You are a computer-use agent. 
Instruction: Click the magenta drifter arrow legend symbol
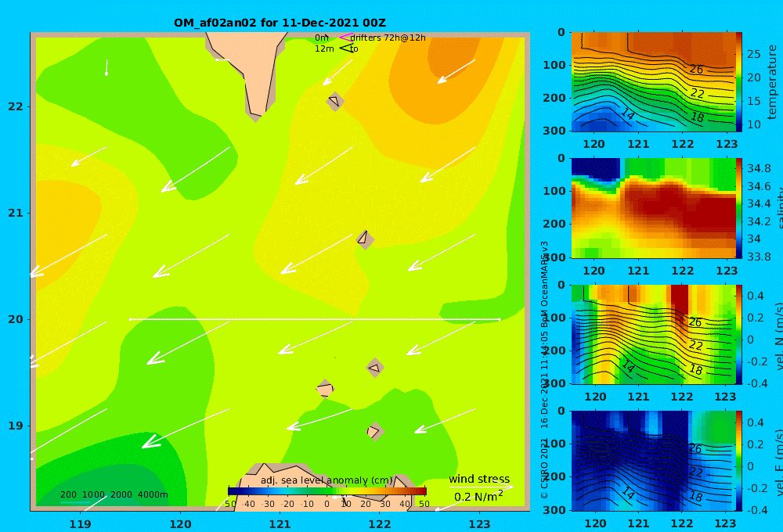[x=345, y=38]
